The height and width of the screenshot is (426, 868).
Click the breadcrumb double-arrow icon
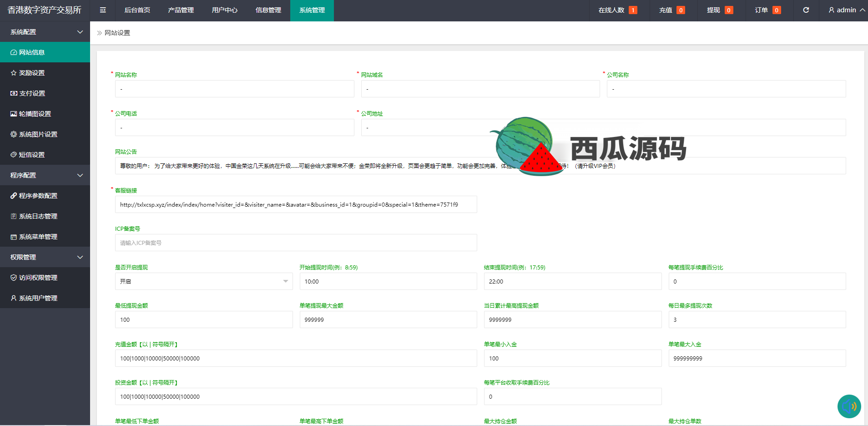coord(99,33)
